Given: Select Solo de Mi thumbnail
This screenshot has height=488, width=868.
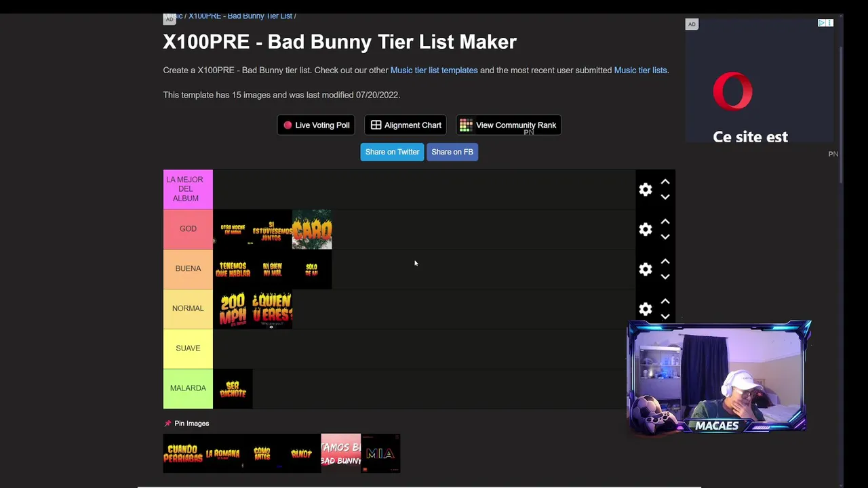Looking at the screenshot, I should [x=312, y=269].
